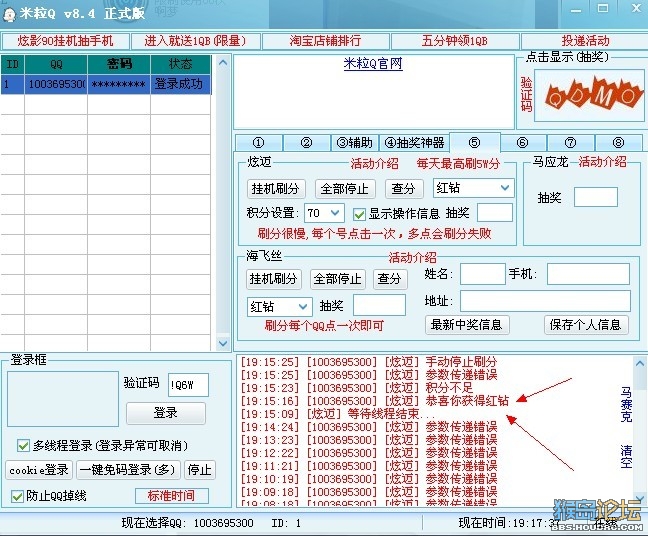Click 挂机刷分 in the 炫迈 group
Screen dimensions: 648x536
tap(275, 189)
